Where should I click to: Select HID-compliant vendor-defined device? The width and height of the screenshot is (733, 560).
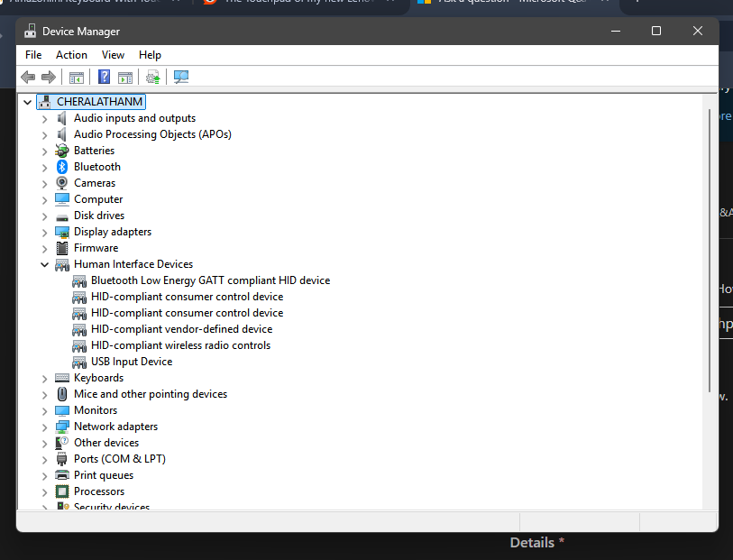[181, 329]
